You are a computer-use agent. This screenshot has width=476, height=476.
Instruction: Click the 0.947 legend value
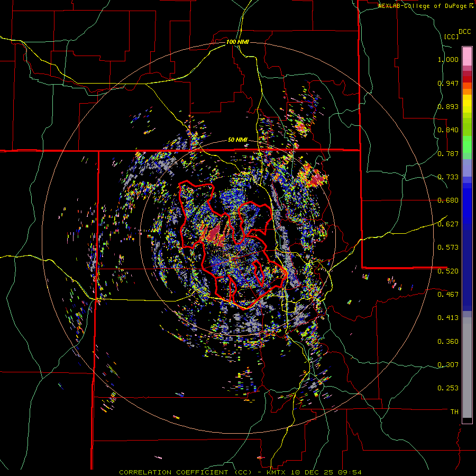click(448, 83)
